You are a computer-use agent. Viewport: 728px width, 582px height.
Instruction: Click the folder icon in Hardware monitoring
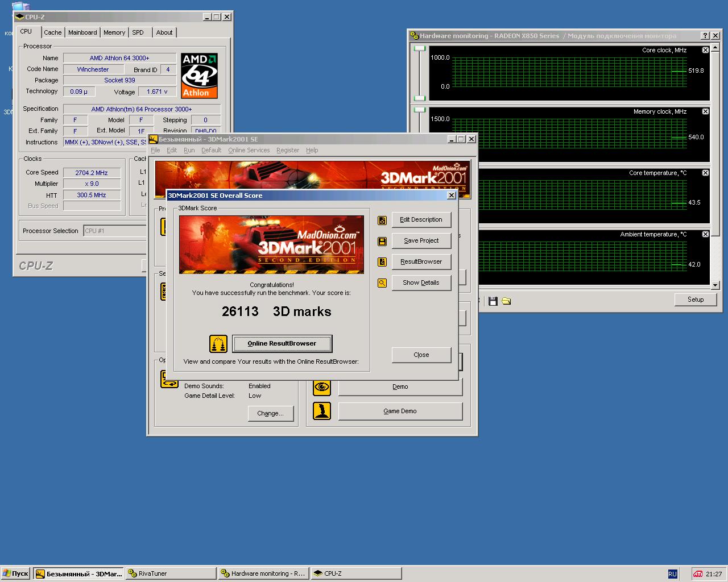tap(506, 301)
